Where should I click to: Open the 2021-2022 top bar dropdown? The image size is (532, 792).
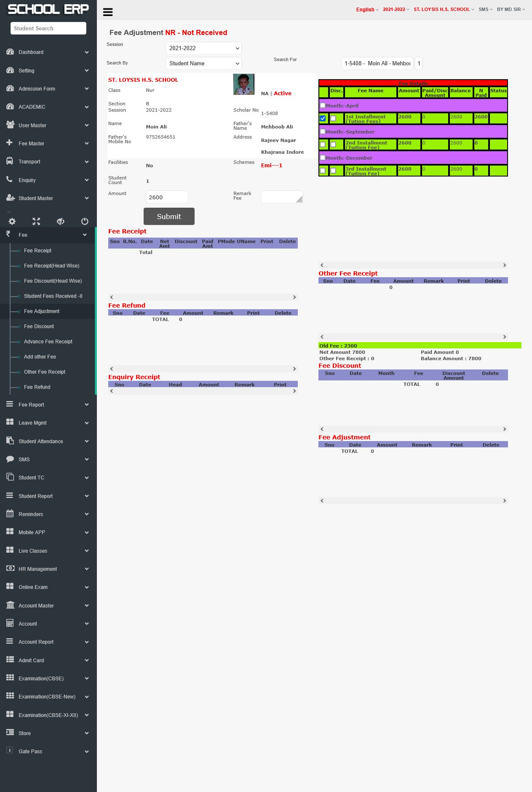tap(396, 9)
